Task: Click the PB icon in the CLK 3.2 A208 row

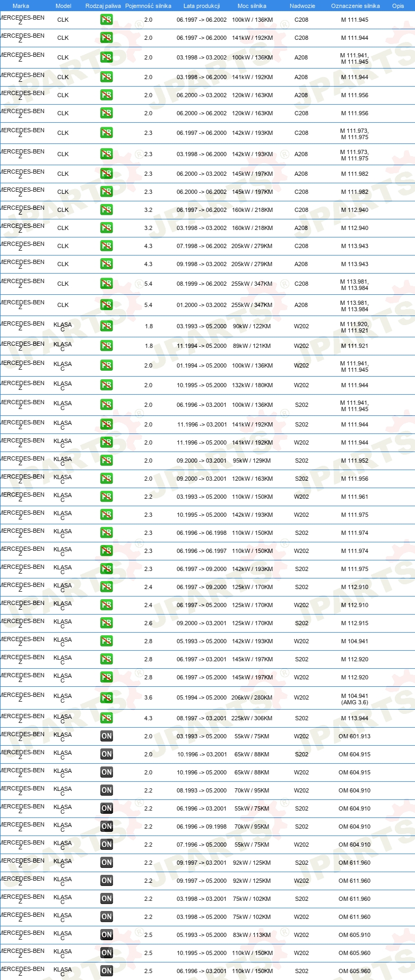Action: [x=107, y=228]
